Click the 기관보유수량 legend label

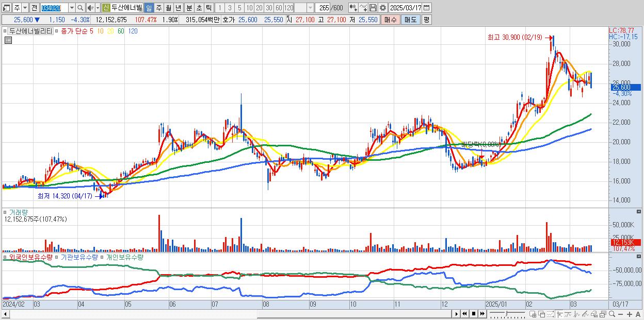point(79,257)
